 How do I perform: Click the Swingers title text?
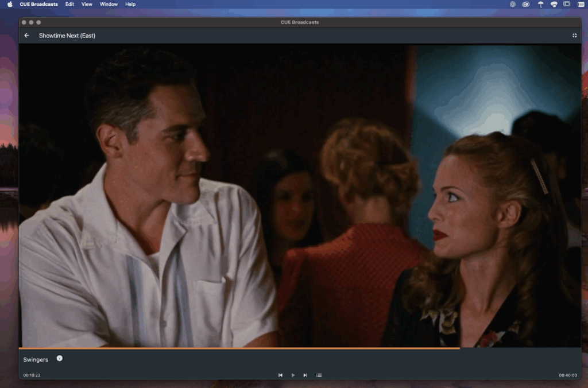(36, 358)
